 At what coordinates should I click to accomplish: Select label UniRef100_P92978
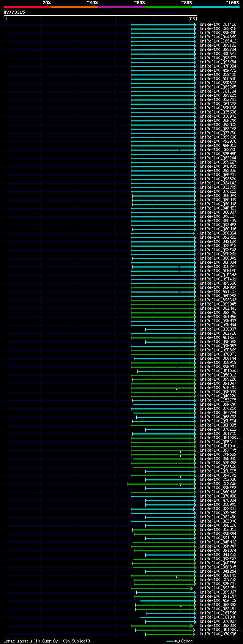tap(218, 141)
